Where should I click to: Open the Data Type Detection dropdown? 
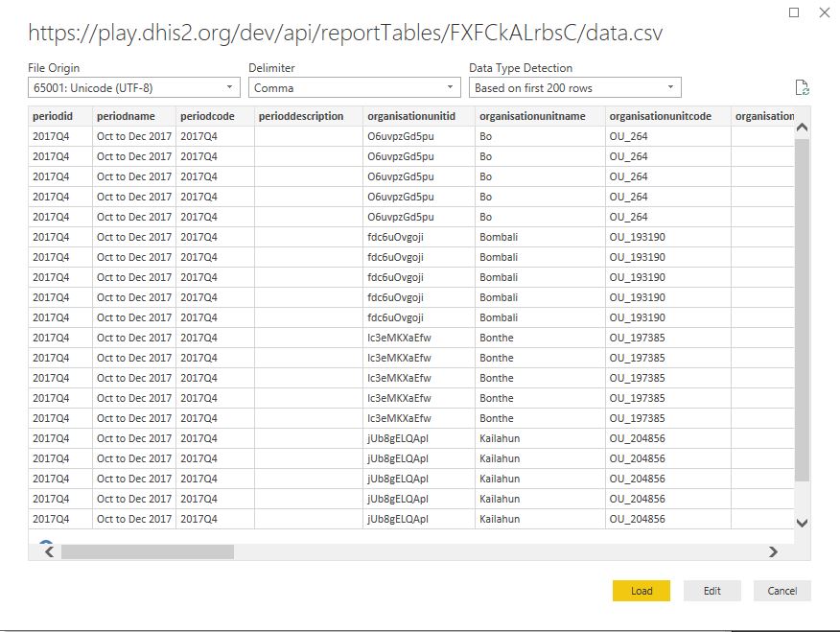pos(574,88)
